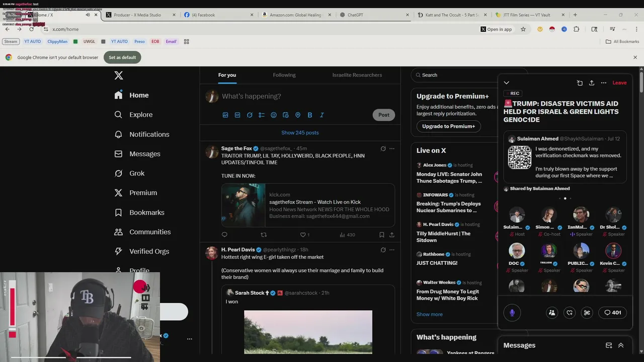The height and width of the screenshot is (362, 644).
Task: Collapse the Space panel with chevron
Action: click(507, 83)
